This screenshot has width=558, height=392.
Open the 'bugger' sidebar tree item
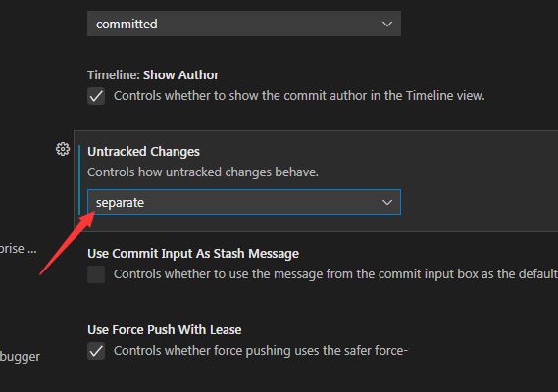coord(20,357)
